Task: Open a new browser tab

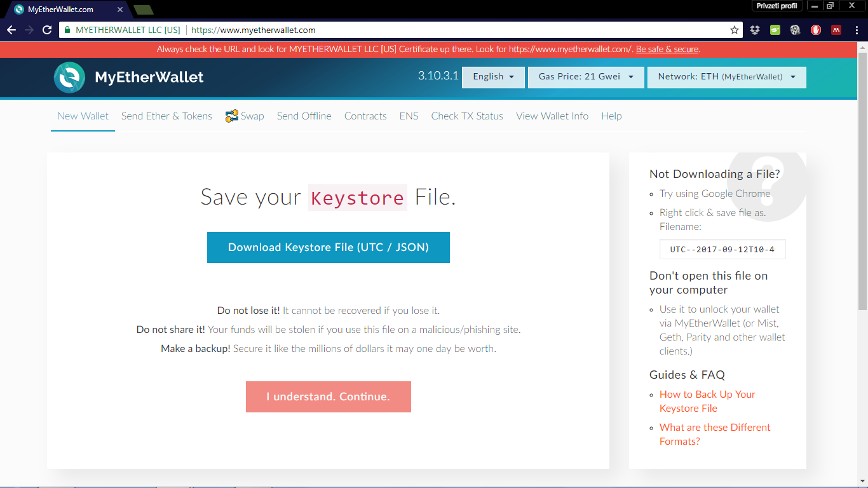Action: click(144, 10)
